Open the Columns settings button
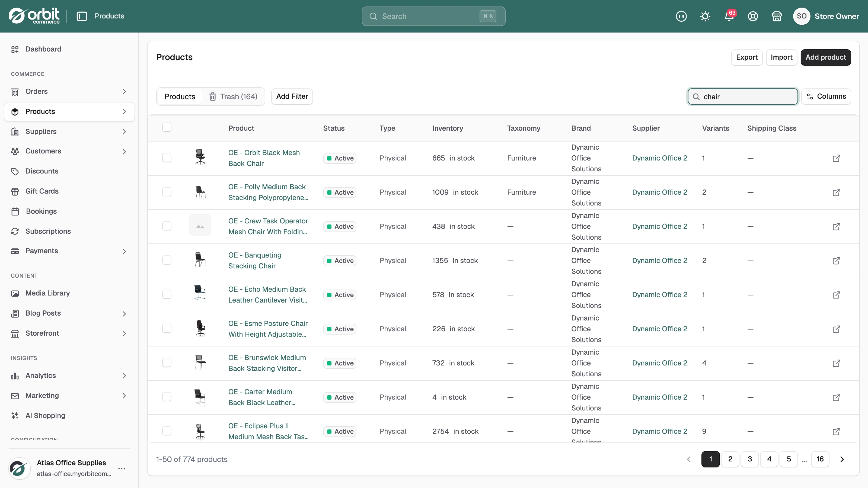This screenshot has height=488, width=868. click(826, 96)
